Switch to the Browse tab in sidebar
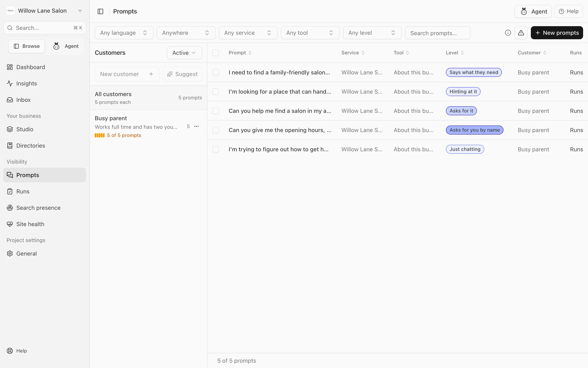Image resolution: width=588 pixels, height=368 pixels. (x=27, y=46)
